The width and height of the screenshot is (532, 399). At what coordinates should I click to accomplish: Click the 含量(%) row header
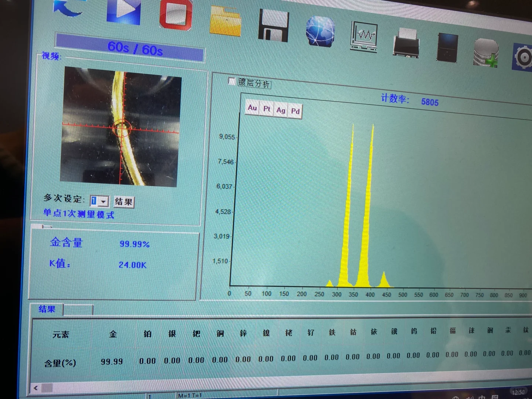tap(60, 363)
